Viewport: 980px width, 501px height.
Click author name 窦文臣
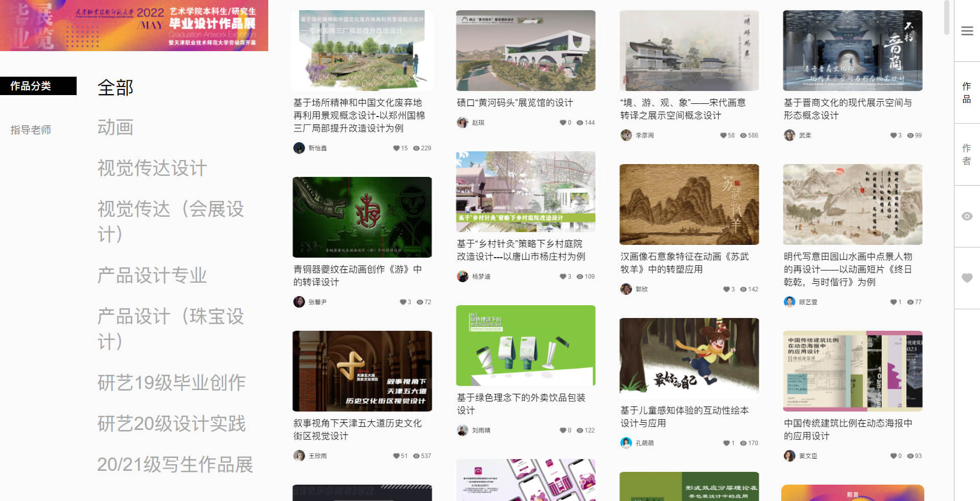[808, 456]
